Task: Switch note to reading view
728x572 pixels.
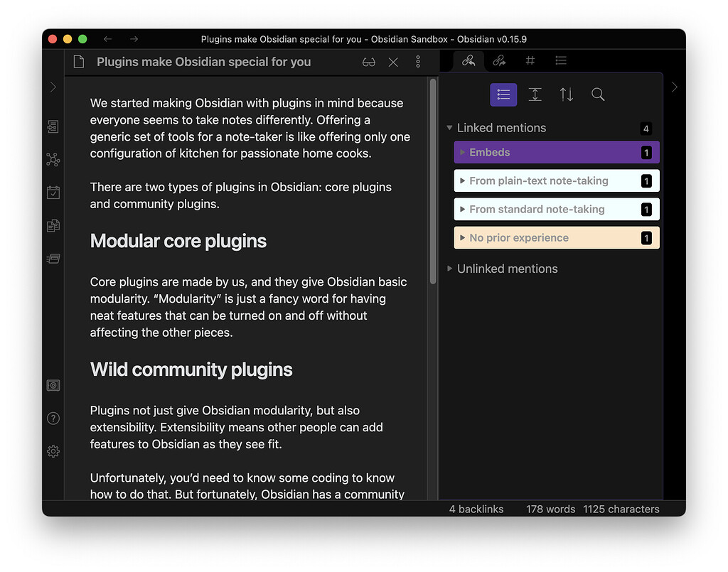Action: point(368,63)
